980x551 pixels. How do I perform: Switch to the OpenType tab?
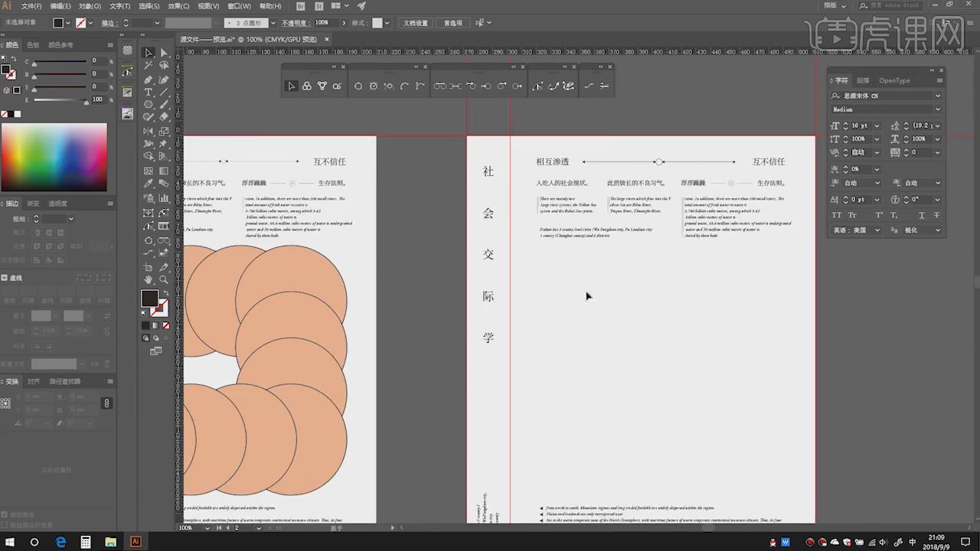[894, 80]
